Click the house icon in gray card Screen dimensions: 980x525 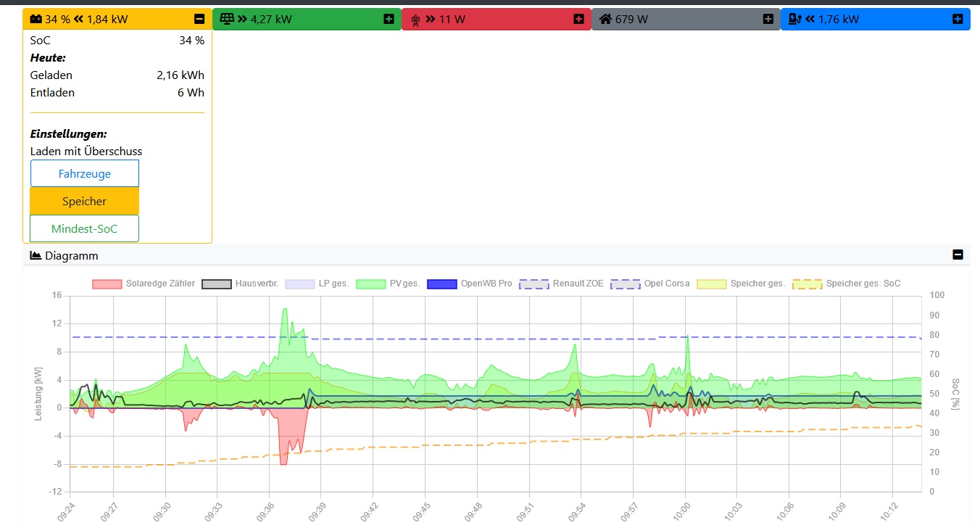(605, 19)
